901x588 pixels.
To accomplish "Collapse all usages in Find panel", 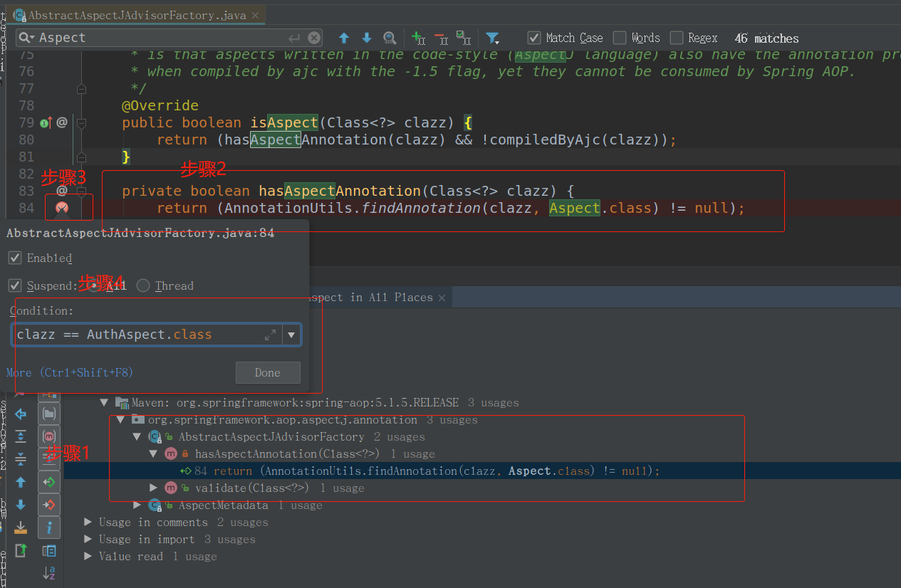I will point(21,459).
